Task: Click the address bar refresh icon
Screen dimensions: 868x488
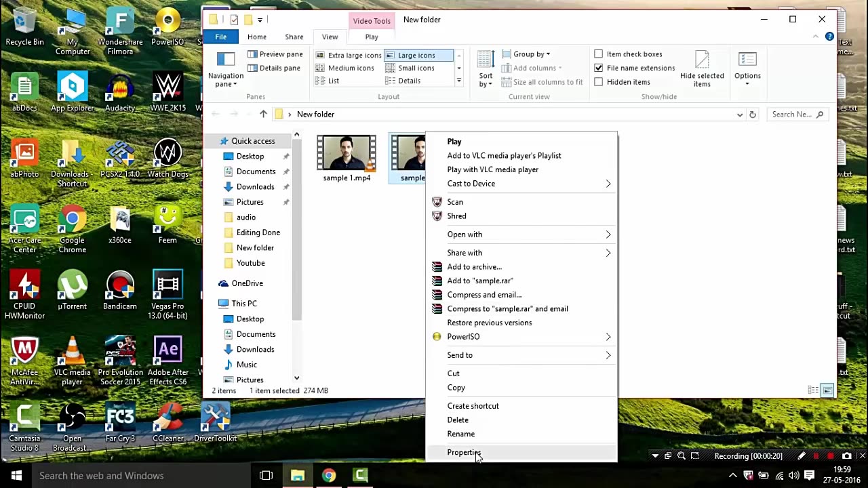Action: tap(752, 115)
